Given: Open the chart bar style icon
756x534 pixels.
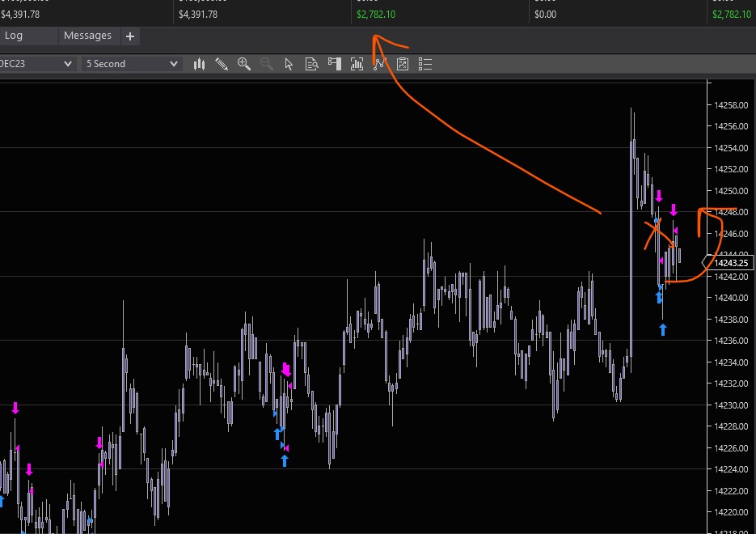Looking at the screenshot, I should tap(199, 64).
